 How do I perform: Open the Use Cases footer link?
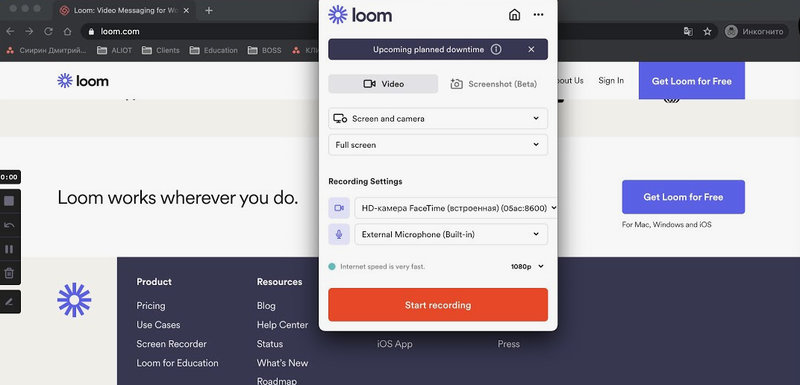pos(158,324)
